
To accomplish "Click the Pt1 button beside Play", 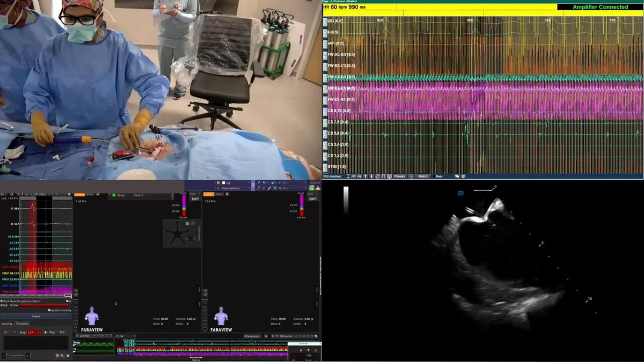I will click(62, 333).
